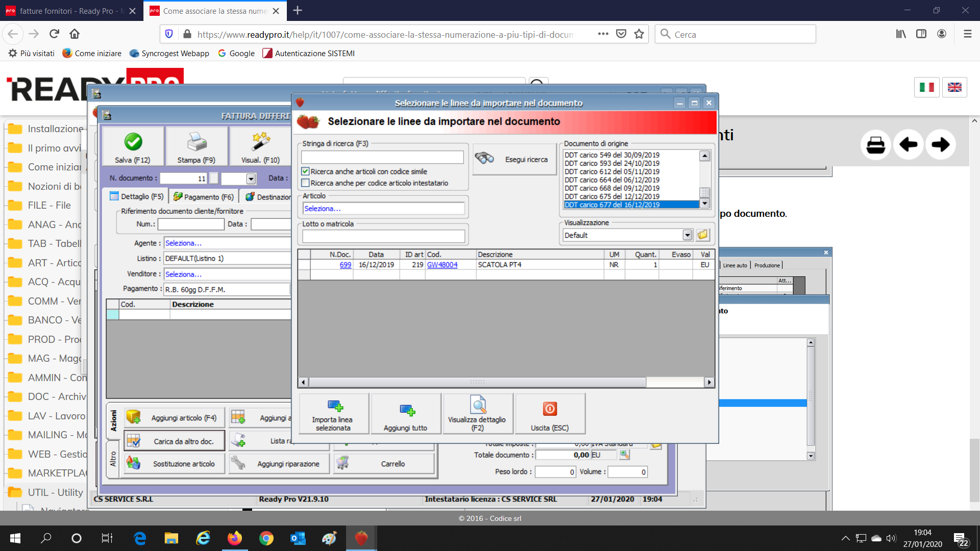
Task: Select DDT carico 549 del 30/09/2019
Action: coord(631,155)
